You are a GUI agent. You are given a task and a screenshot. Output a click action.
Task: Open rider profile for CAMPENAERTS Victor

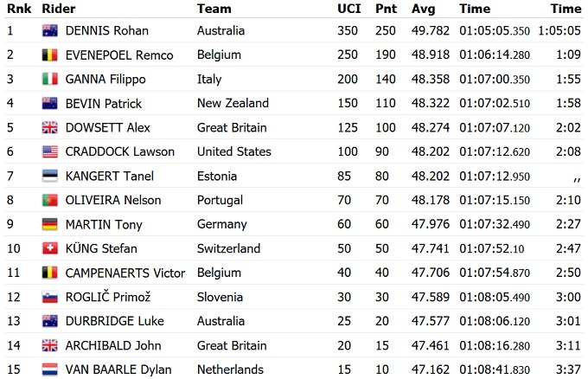(x=125, y=273)
